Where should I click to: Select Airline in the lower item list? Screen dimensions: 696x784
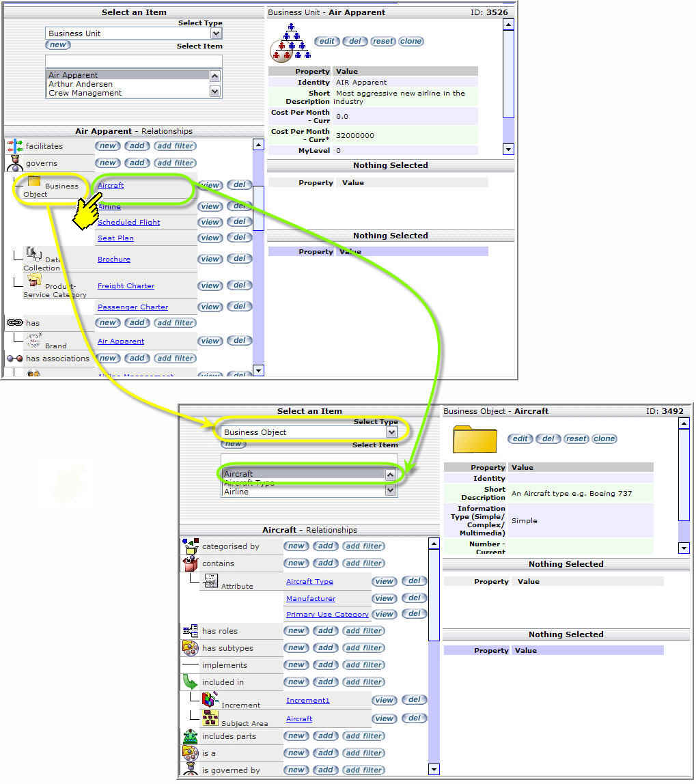(x=236, y=492)
